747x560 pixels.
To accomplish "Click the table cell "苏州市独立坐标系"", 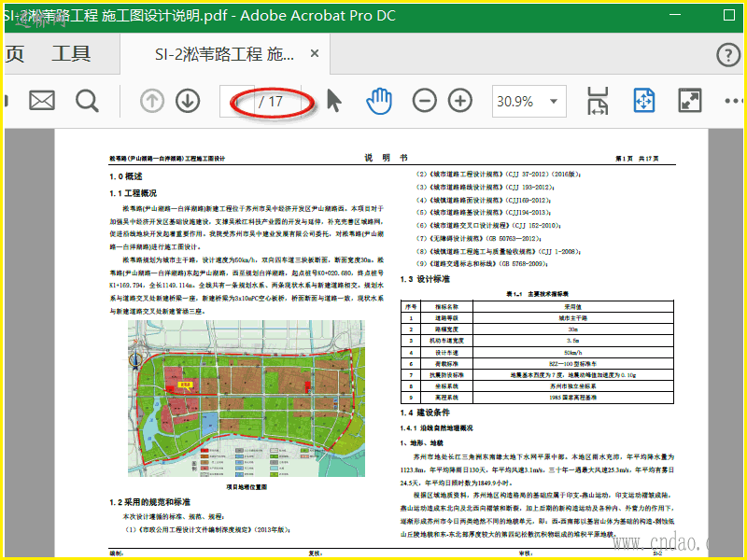I will (572, 386).
